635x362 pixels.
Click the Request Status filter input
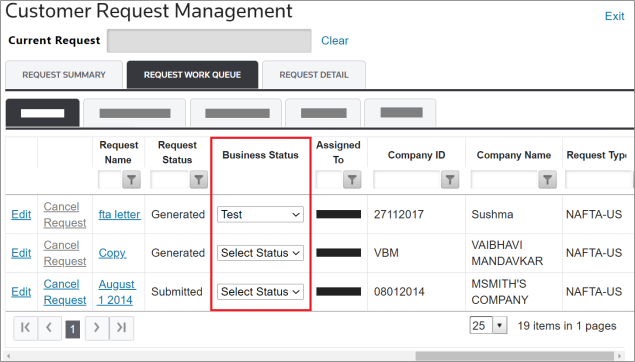pos(170,179)
